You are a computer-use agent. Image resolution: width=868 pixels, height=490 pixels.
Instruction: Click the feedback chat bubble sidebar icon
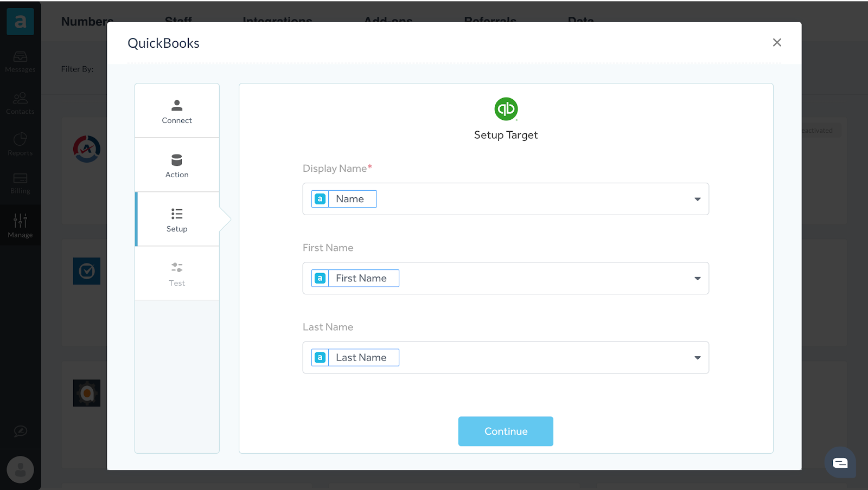pos(20,431)
